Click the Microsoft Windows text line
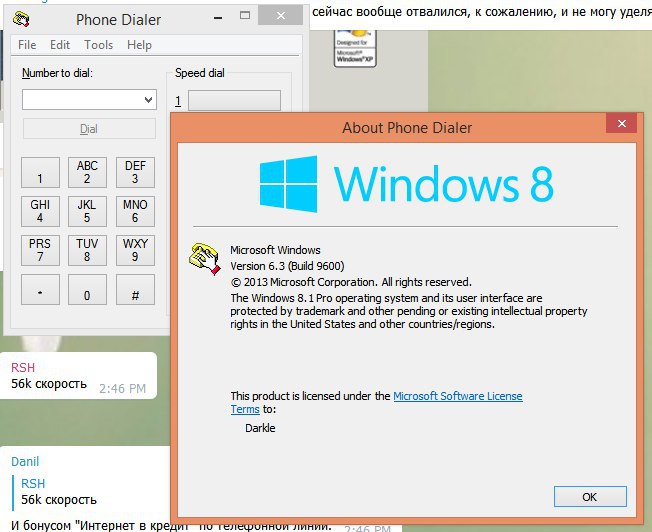The image size is (652, 532). [x=275, y=250]
